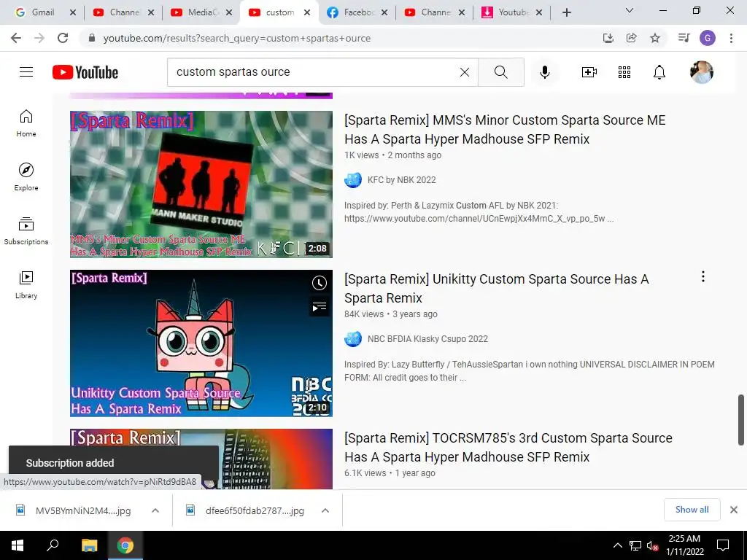Click KFC by NBK 2022 channel avatar
747x560 pixels.
(353, 180)
